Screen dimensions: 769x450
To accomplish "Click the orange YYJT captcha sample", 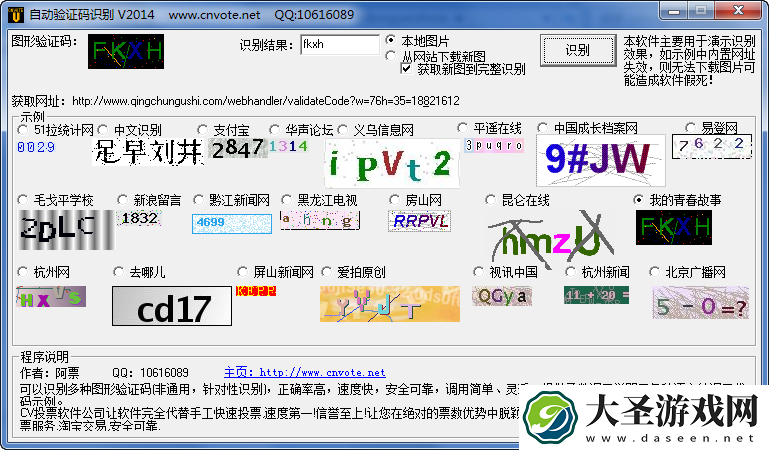I will click(390, 304).
